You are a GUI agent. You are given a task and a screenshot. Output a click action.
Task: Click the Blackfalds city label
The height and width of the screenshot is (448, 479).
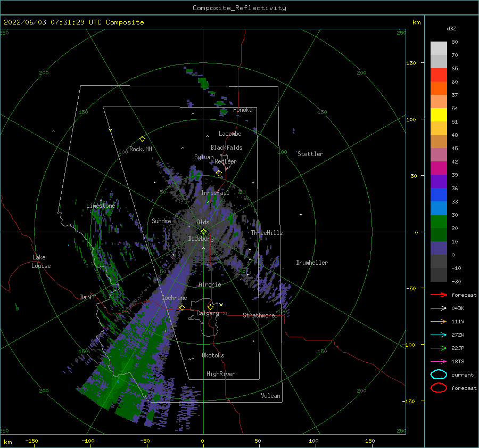(x=226, y=148)
